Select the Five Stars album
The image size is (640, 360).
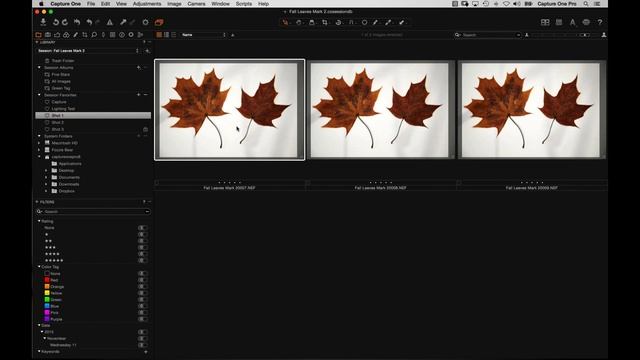coord(60,74)
